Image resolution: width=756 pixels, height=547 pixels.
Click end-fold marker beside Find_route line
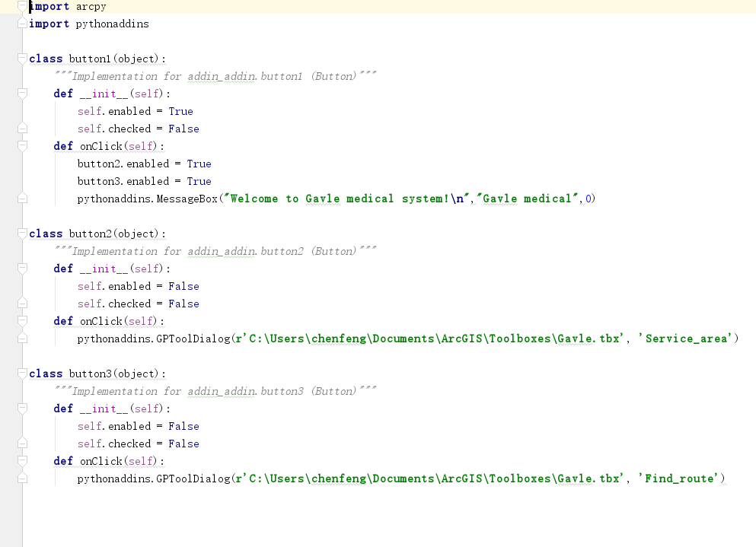point(22,478)
